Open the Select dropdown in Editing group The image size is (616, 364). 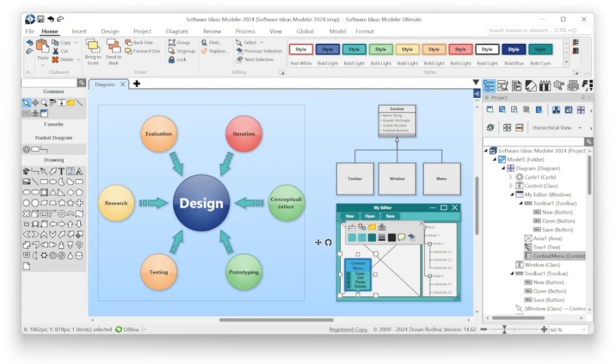point(261,42)
